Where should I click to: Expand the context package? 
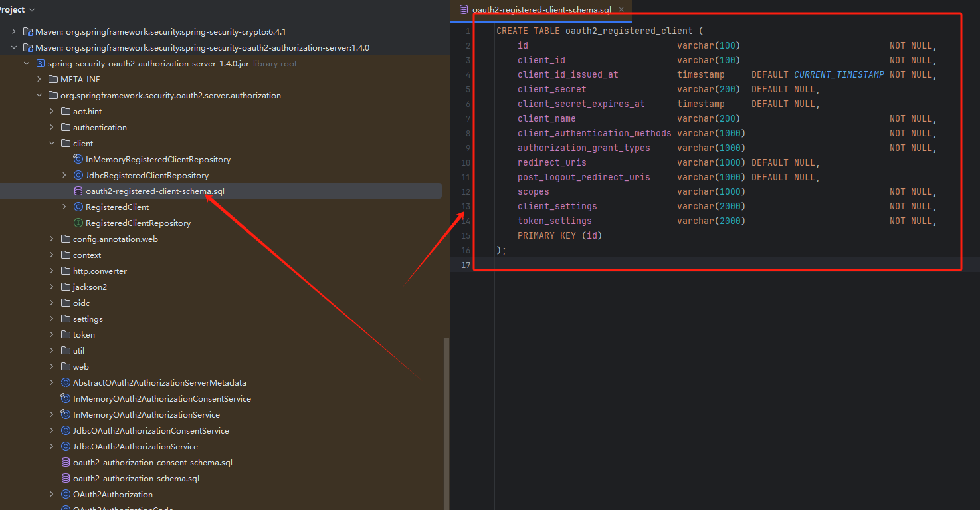[x=52, y=255]
